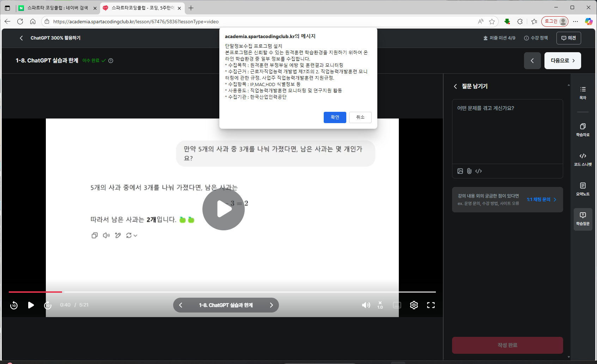597x364 pixels.
Task: Enter fullscreen video mode
Action: [x=431, y=305]
